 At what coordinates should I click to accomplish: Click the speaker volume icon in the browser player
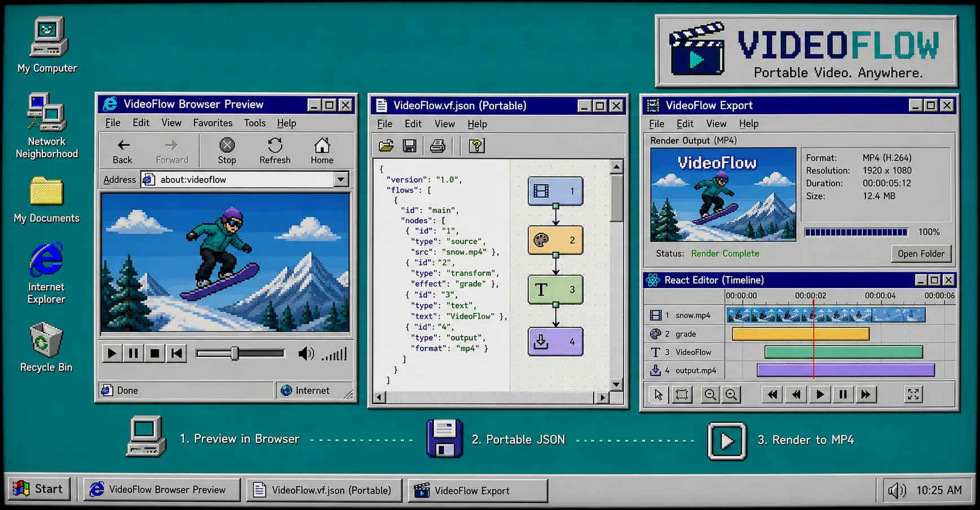pos(306,354)
